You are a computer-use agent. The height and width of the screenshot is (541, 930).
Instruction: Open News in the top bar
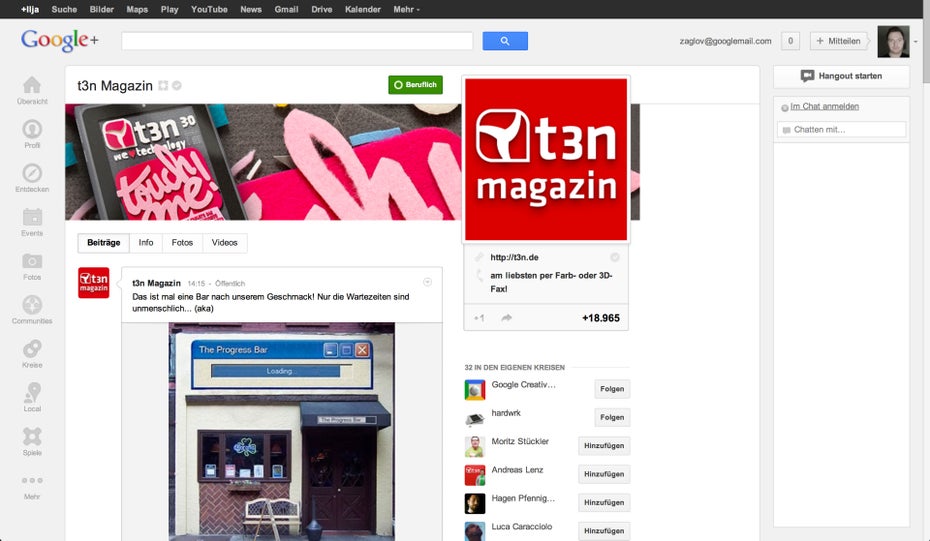point(251,9)
